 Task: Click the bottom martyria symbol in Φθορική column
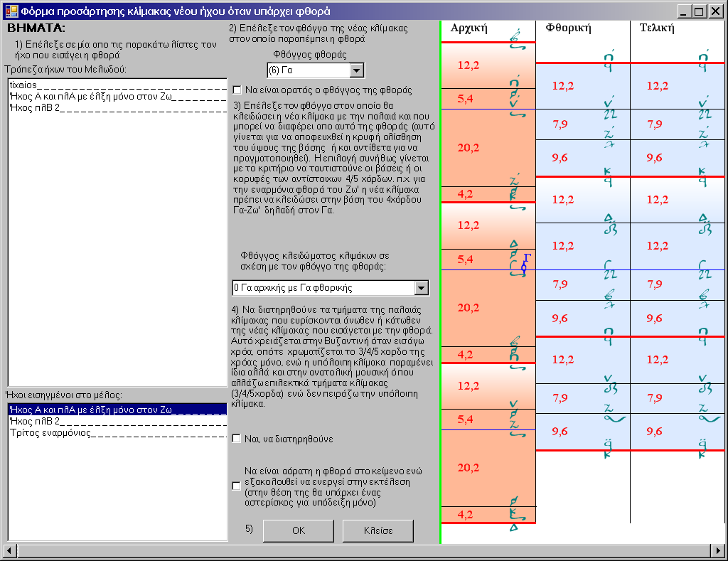pos(608,448)
